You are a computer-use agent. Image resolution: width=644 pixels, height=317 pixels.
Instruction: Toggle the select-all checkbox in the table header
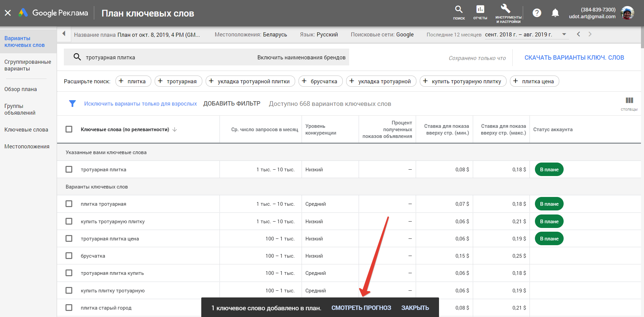coord(69,129)
